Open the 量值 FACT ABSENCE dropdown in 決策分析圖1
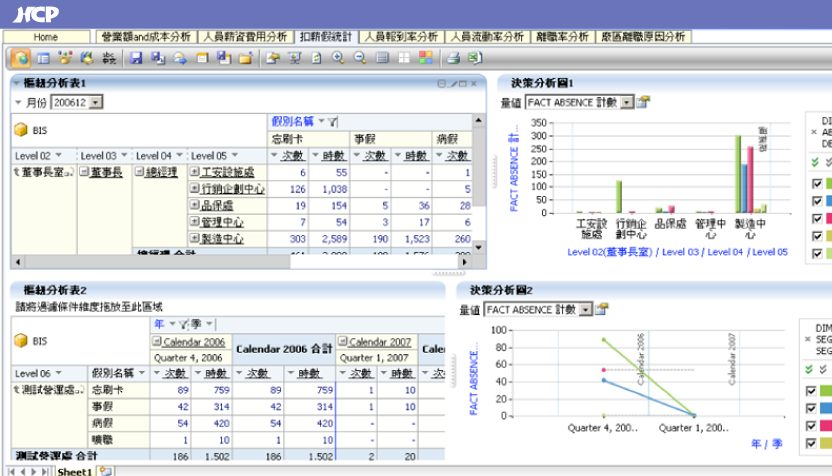Viewport: 832px width, 476px height. 627,102
